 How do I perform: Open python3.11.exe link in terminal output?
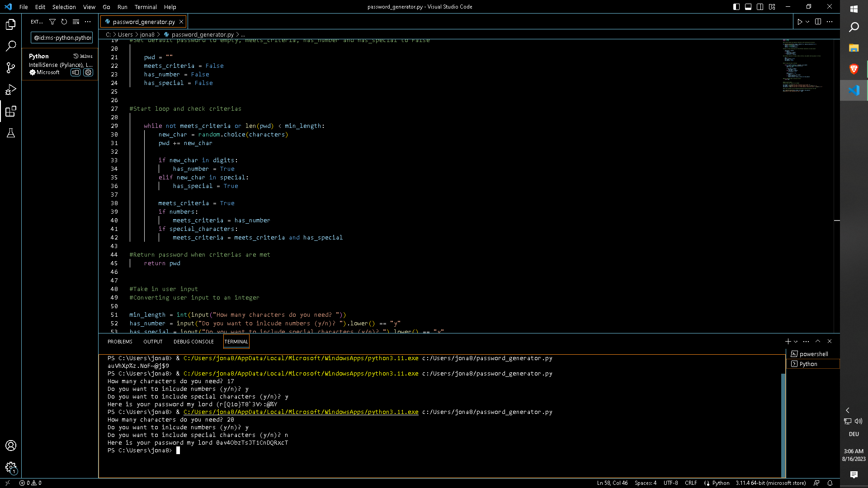coord(300,412)
